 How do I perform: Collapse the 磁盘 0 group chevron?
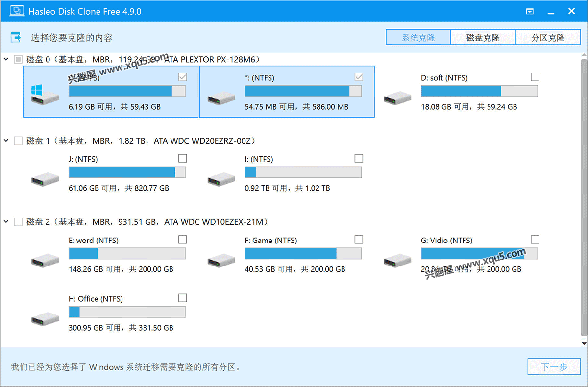point(6,60)
